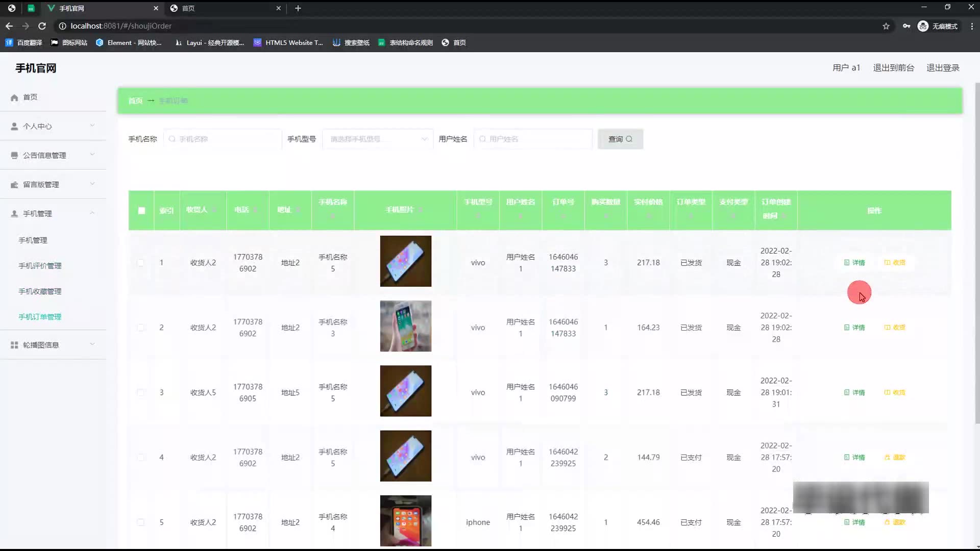Click the 个人中心 person icon
Screen dimensions: 980x551
click(14, 127)
